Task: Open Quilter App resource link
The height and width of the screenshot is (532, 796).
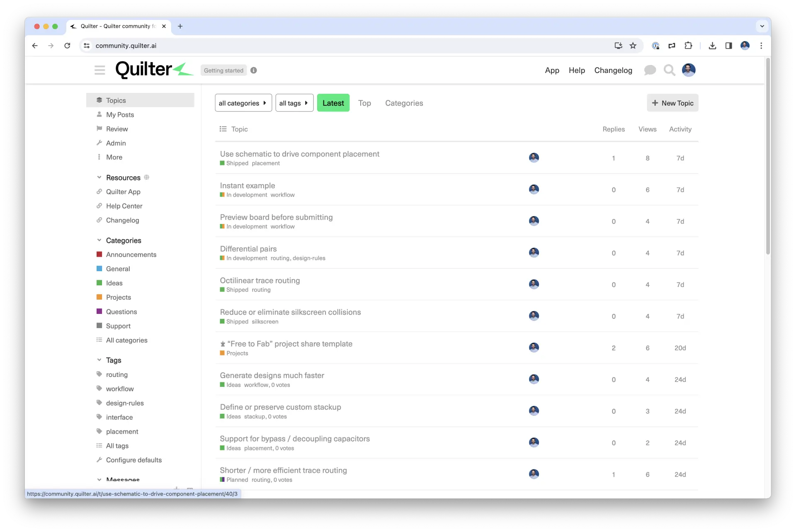Action: point(123,192)
